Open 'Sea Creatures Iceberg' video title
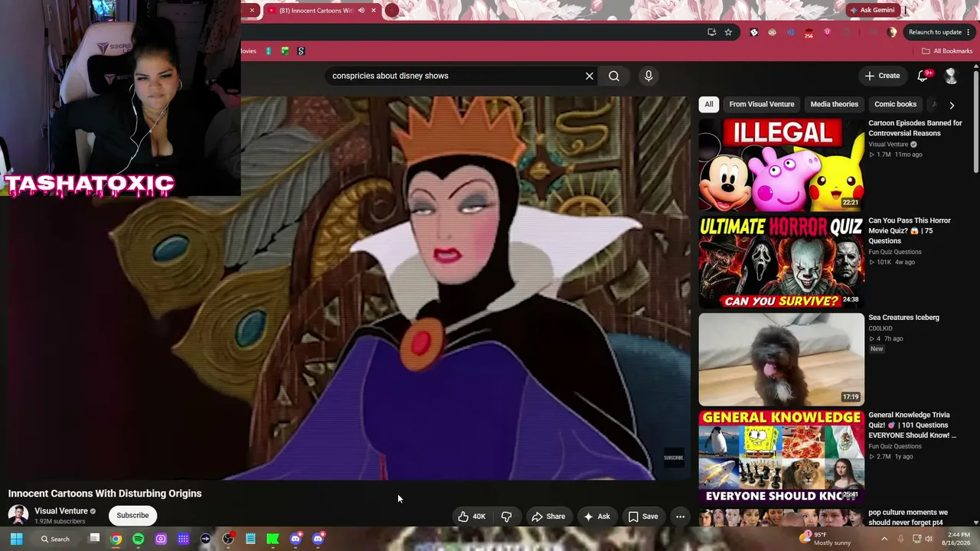Screen dimensions: 980x551 click(903, 318)
